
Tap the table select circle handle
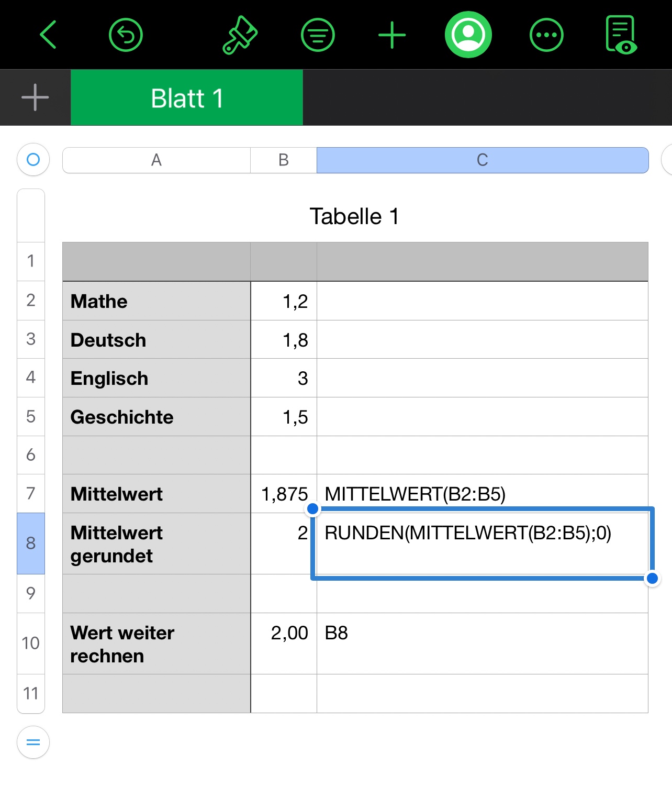tap(33, 159)
